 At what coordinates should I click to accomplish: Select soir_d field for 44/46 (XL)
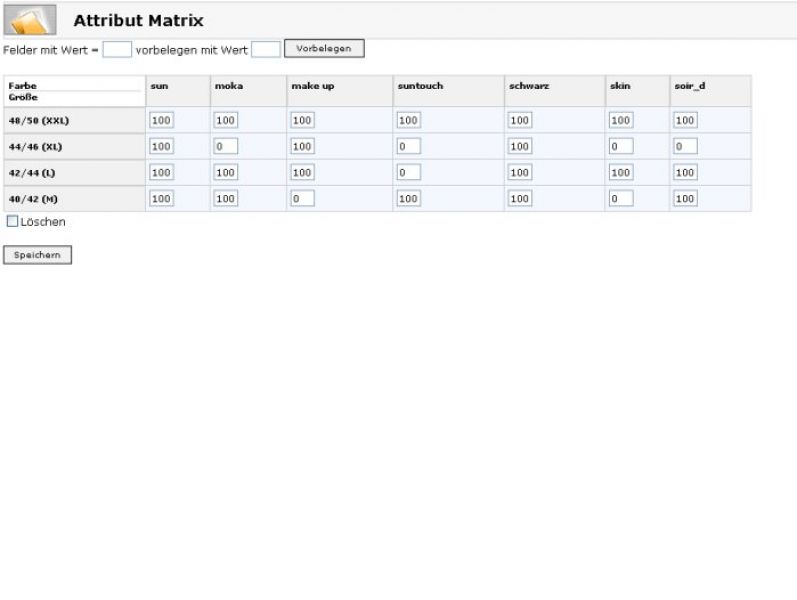tap(685, 147)
